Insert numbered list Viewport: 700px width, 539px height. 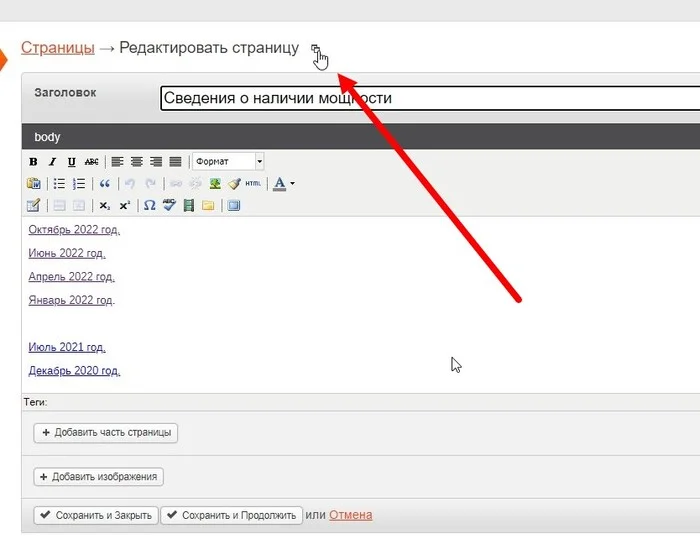click(x=79, y=184)
